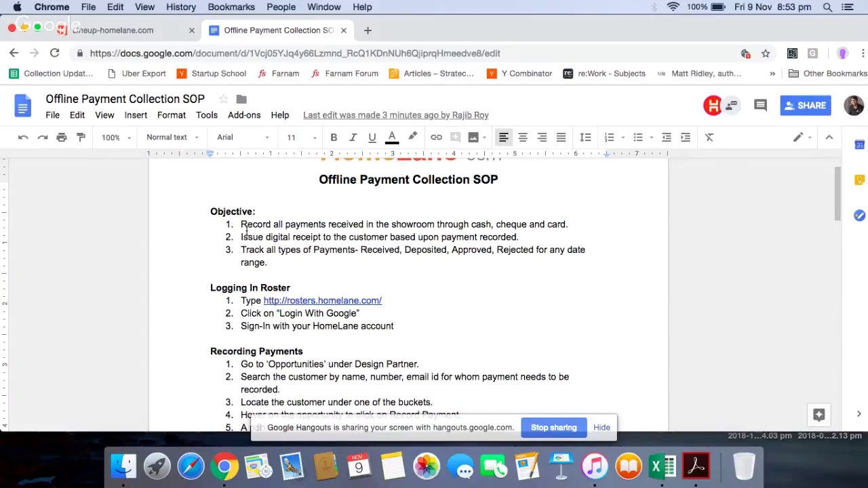This screenshot has height=488, width=868.
Task: Open the zoom level dropdown
Action: coord(116,138)
